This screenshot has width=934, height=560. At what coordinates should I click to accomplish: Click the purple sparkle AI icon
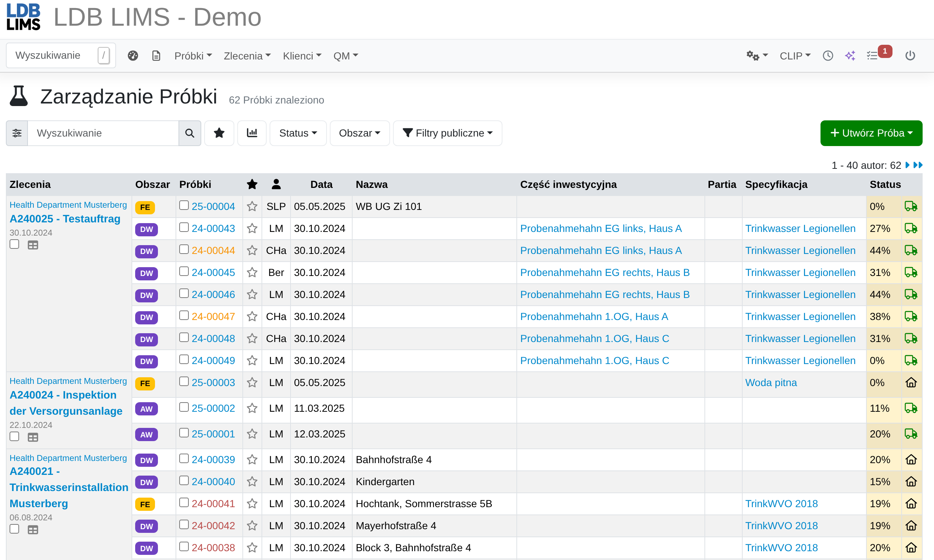[x=850, y=56]
